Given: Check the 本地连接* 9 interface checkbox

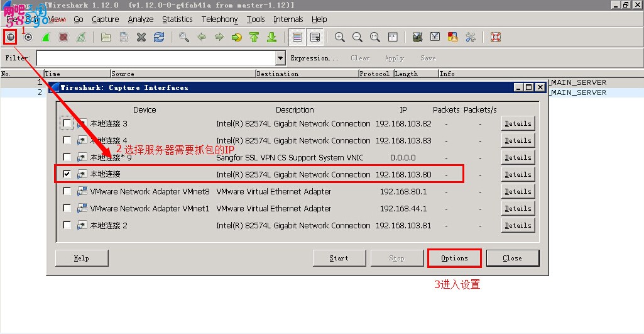Looking at the screenshot, I should click(x=67, y=157).
